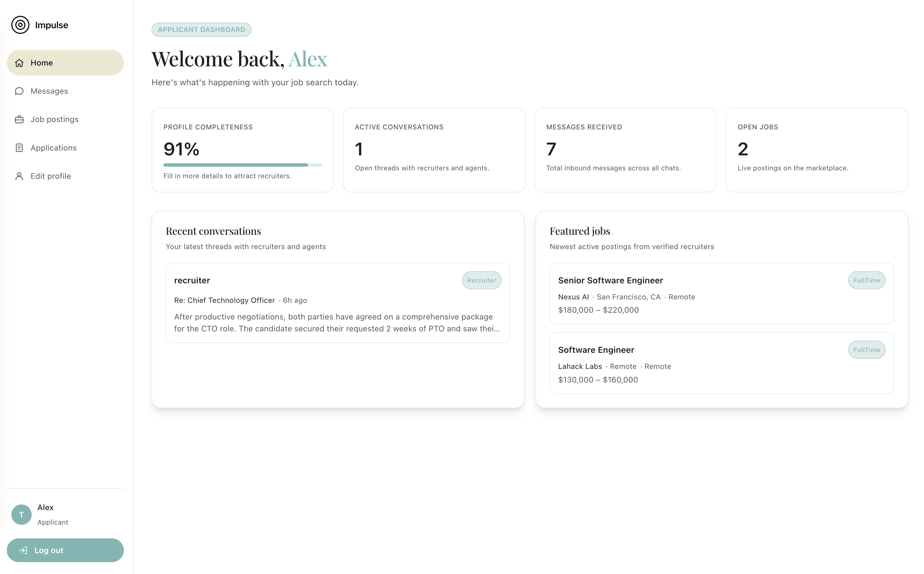Open the Lahack Labs Software Engineer posting

(596, 350)
